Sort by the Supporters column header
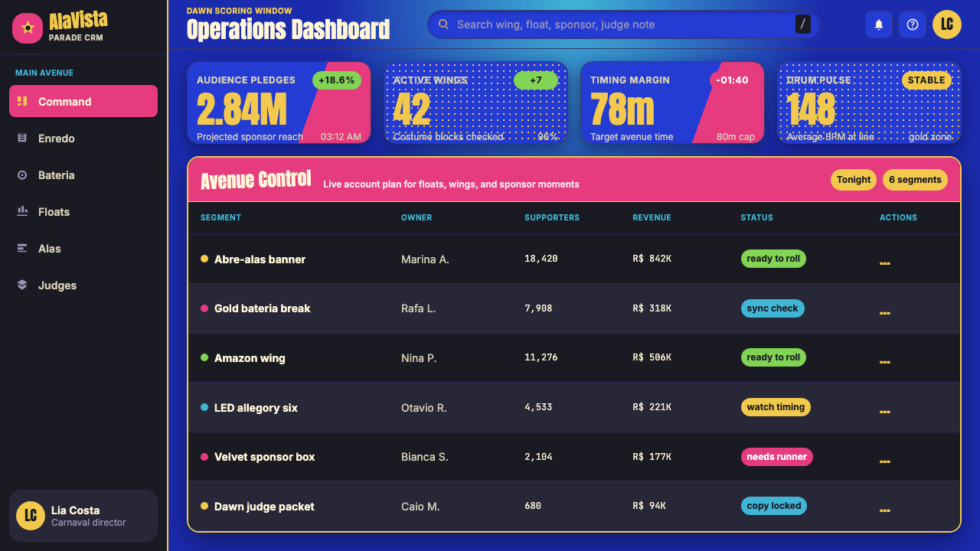The image size is (980, 551). pos(552,217)
